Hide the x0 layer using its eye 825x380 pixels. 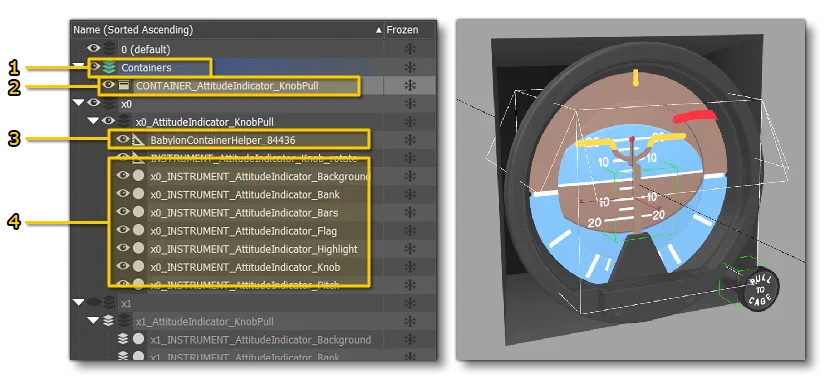pyautogui.click(x=94, y=103)
